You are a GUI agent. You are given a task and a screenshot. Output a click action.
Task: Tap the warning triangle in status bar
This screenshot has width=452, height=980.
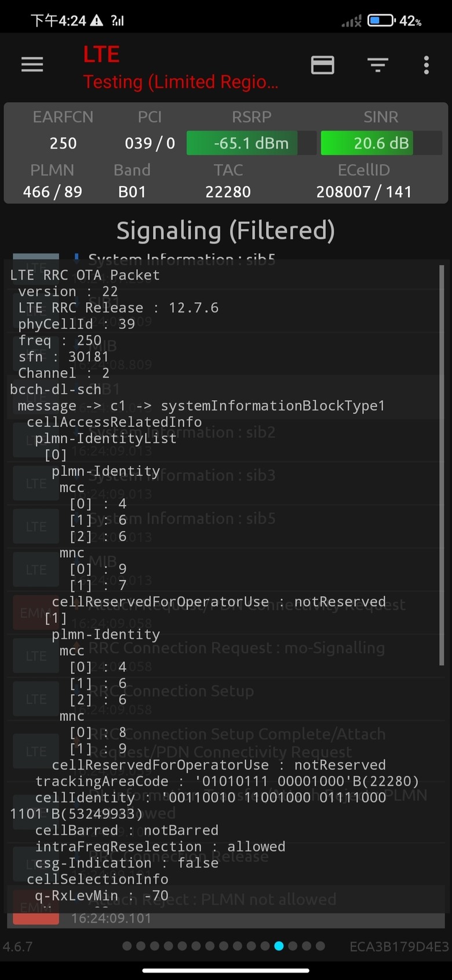(x=97, y=21)
